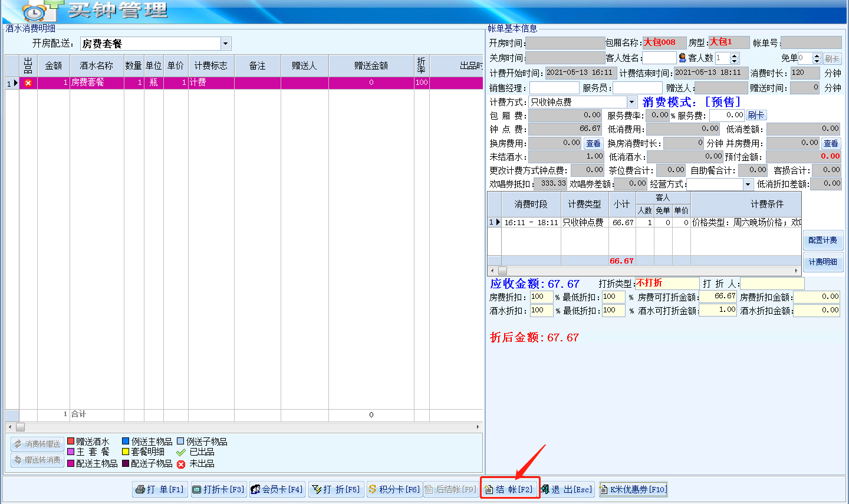Screen dimensions: 849x504
Task: Click the clock logo in title bar
Action: tap(34, 12)
